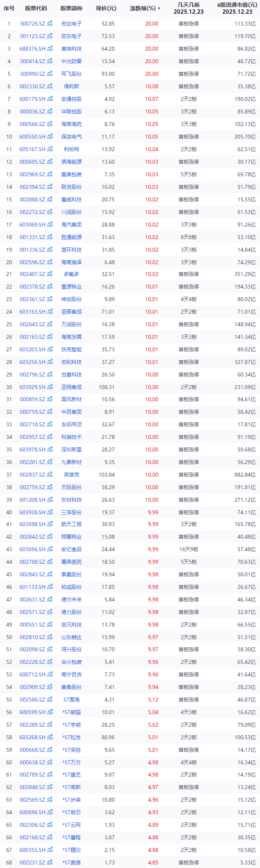This screenshot has width=260, height=868.
Task: Click the 8天8板 cell for 胜通能源
Action: (x=189, y=237)
